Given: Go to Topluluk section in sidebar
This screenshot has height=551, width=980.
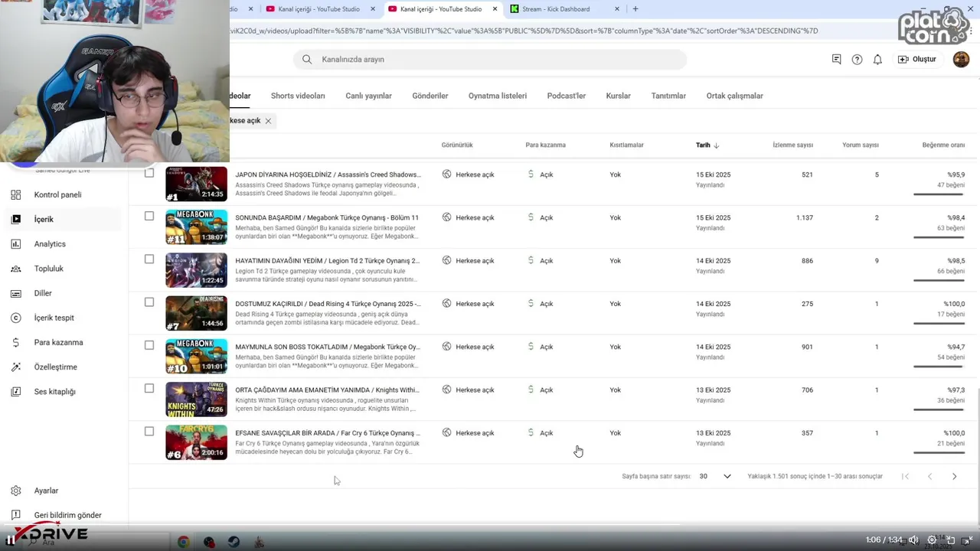Looking at the screenshot, I should 48,269.
